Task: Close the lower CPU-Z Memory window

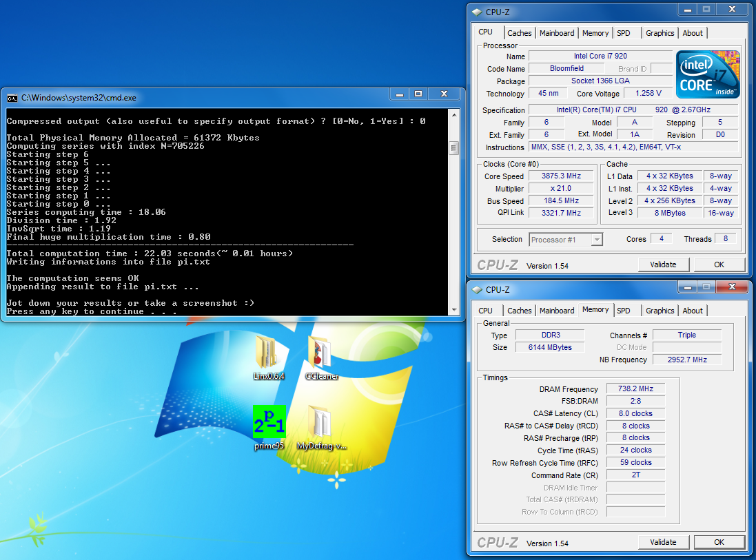Action: (732, 287)
